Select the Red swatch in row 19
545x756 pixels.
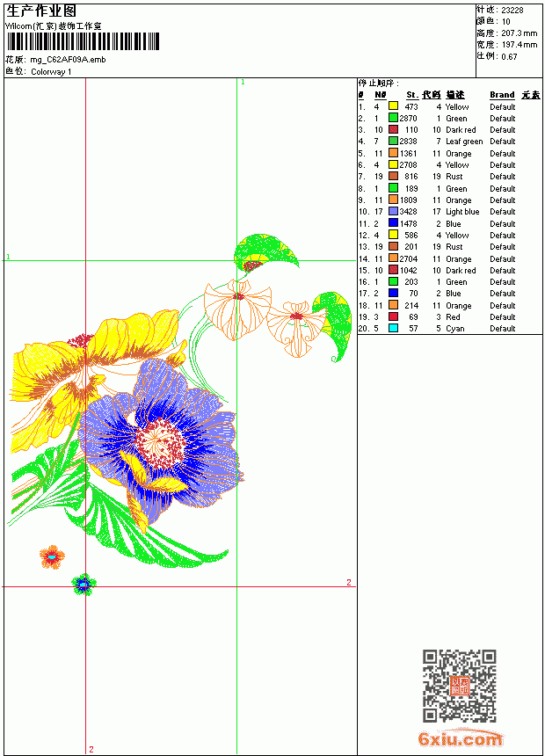coord(393,316)
